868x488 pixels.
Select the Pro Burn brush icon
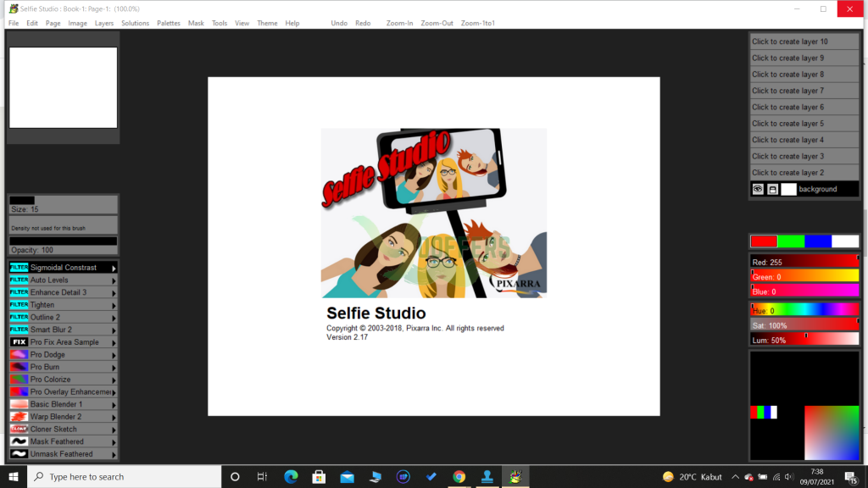click(x=19, y=367)
